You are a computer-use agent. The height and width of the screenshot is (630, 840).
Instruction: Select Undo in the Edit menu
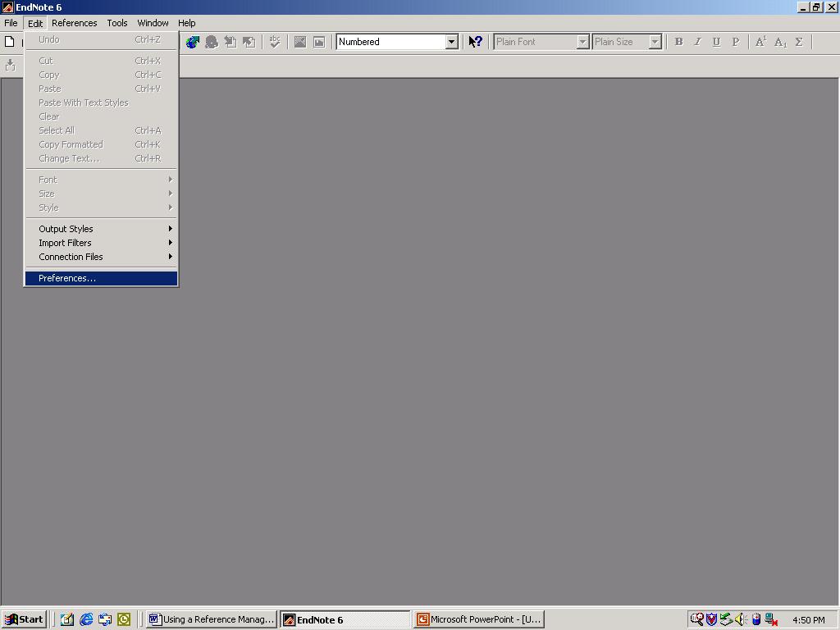pyautogui.click(x=101, y=39)
